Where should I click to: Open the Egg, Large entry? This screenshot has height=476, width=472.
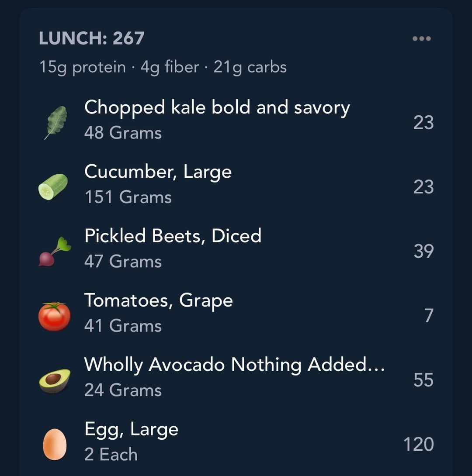[x=131, y=429]
